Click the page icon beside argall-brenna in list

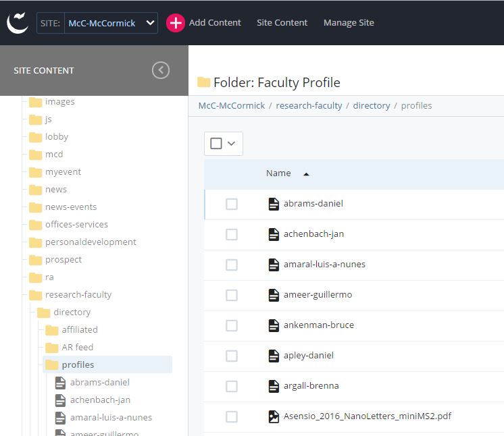coord(274,386)
